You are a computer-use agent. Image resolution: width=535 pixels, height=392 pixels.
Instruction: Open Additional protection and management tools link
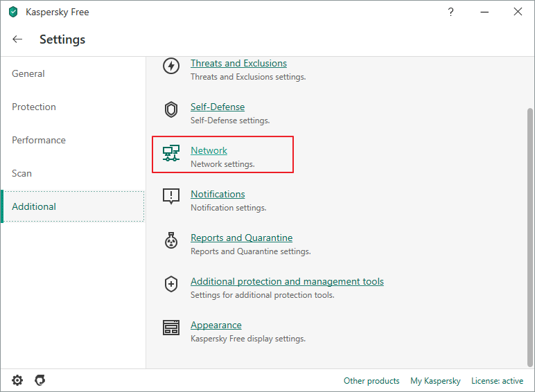point(287,282)
